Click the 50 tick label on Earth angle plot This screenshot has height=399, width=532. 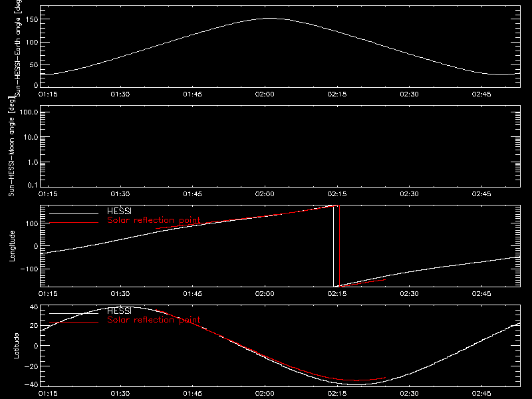pyautogui.click(x=34, y=65)
